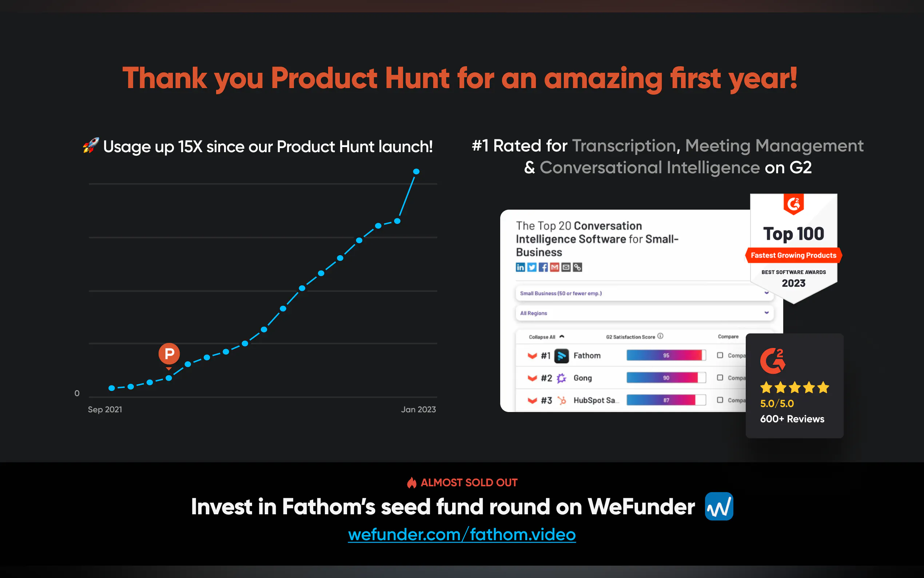
Task: Click the Twitter share icon
Action: coord(532,267)
